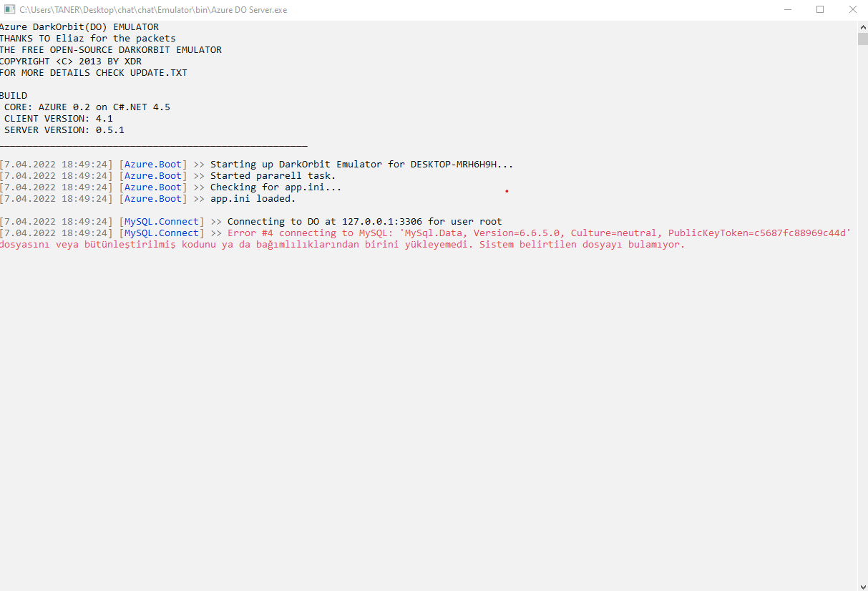The image size is (868, 591).
Task: Click the title bar path text
Action: [153, 10]
